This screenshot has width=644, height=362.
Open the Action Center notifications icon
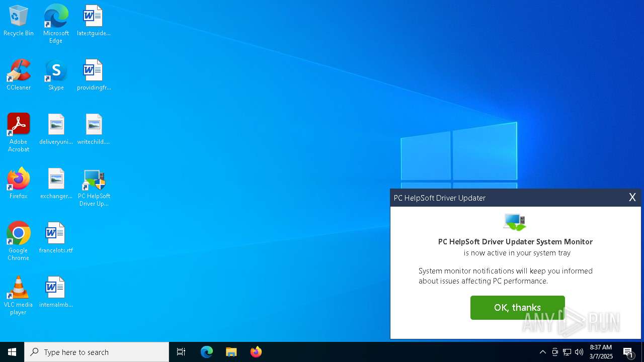pos(628,352)
